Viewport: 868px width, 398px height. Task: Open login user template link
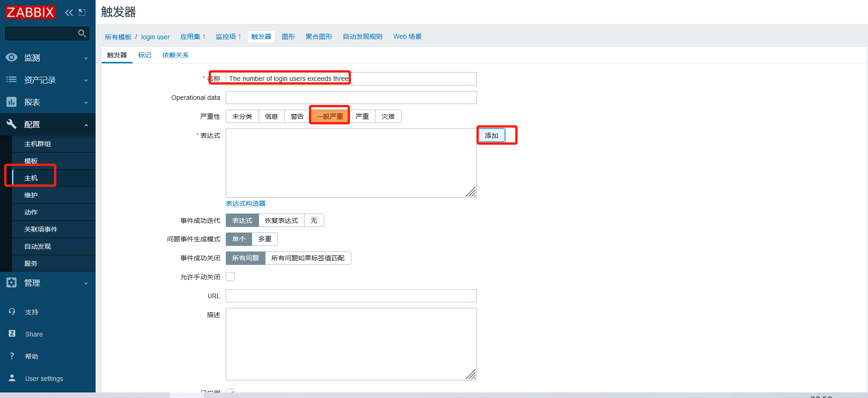point(156,37)
